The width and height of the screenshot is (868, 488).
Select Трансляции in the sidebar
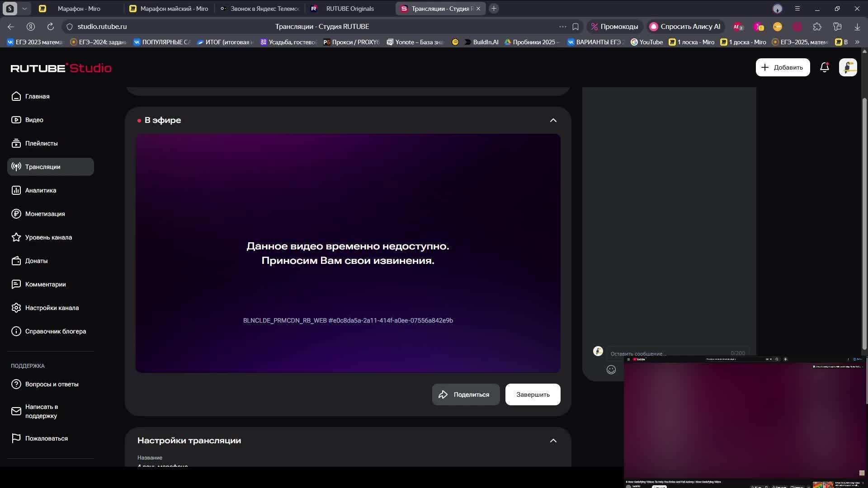[50, 167]
